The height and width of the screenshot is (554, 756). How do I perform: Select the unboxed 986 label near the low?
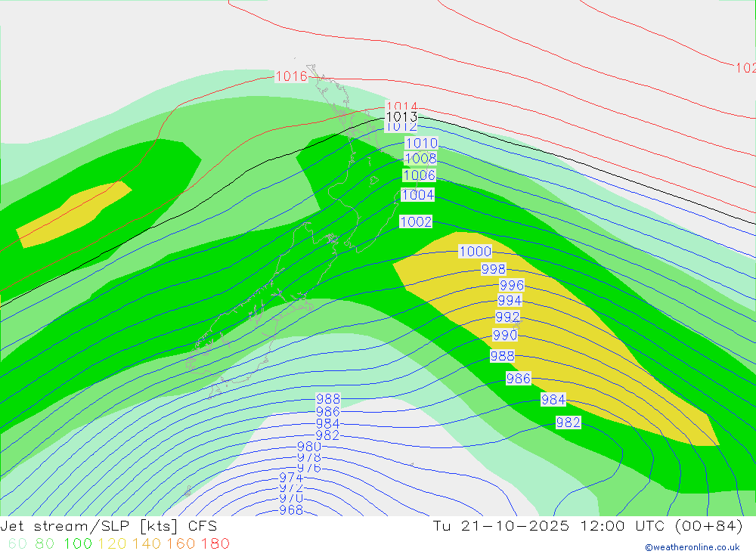[328, 411]
